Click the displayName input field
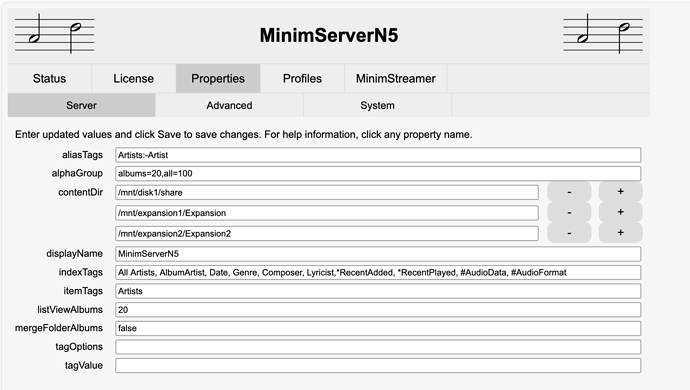Image resolution: width=690 pixels, height=390 pixels. tap(378, 254)
